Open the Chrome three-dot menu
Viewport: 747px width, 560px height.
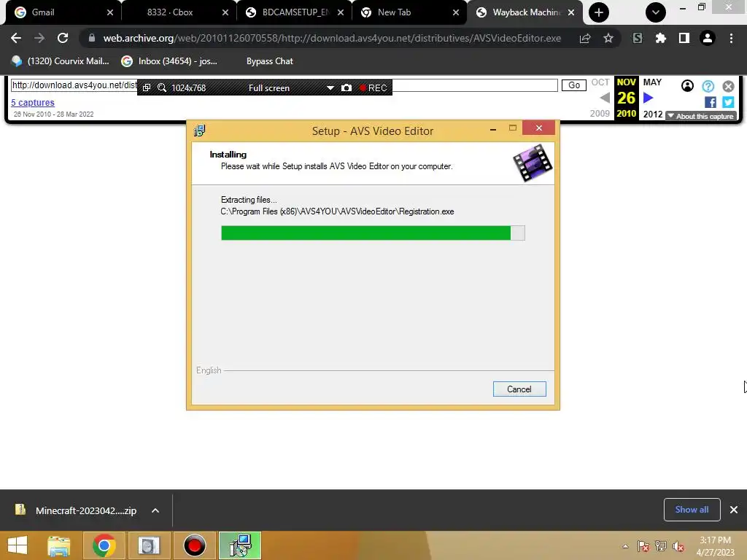731,38
